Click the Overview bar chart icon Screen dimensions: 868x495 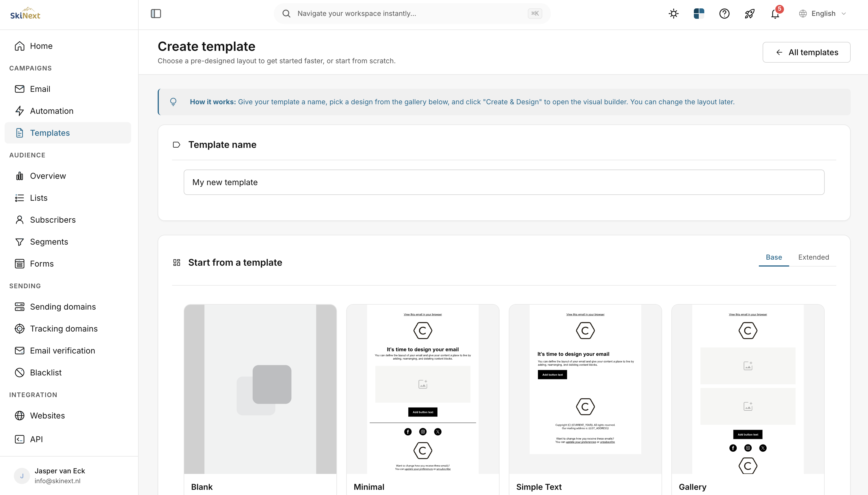[x=20, y=176]
